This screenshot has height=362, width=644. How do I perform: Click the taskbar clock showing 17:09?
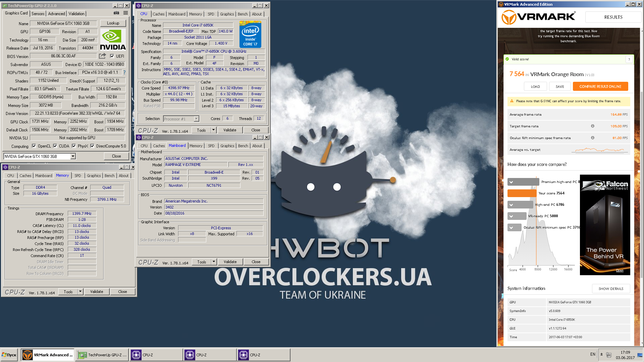coord(625,355)
